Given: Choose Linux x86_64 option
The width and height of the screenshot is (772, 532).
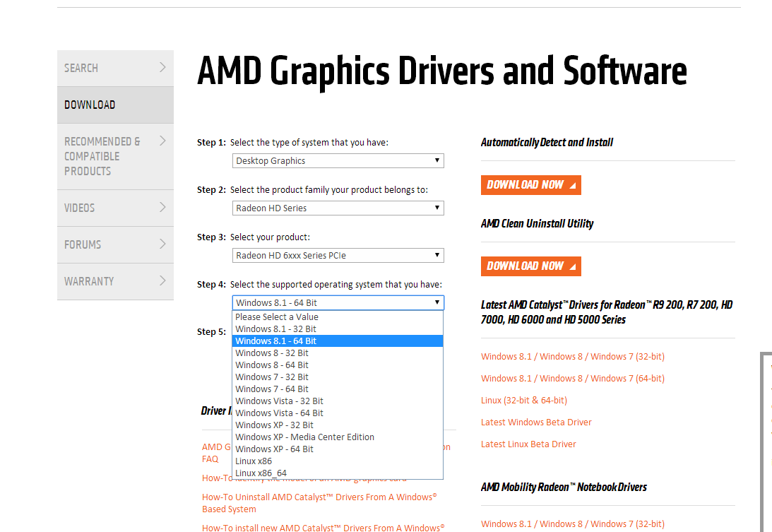Looking at the screenshot, I should (x=338, y=473).
